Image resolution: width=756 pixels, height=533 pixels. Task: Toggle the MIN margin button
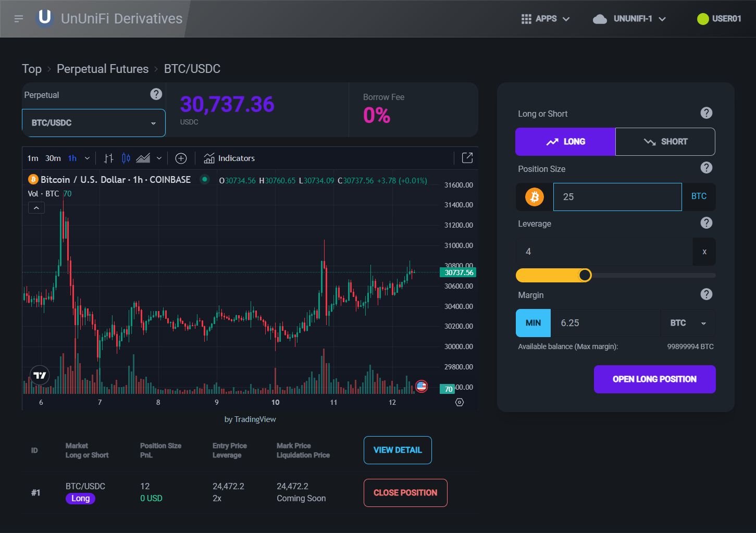(x=533, y=323)
